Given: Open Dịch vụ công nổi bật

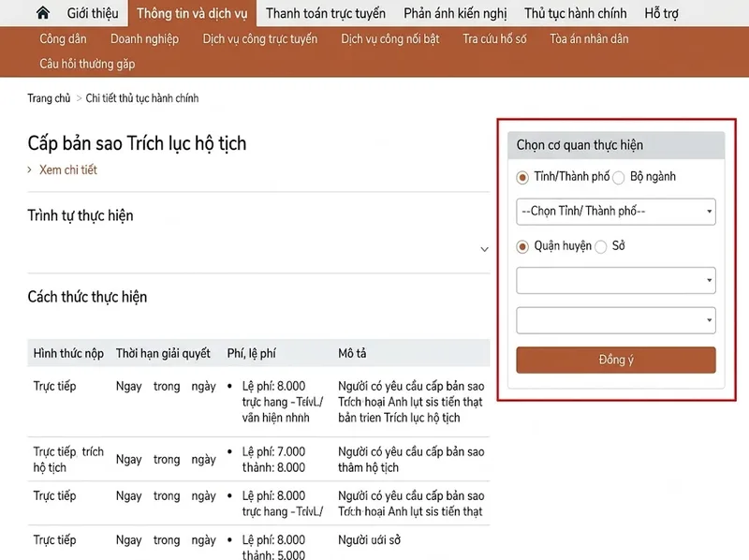Looking at the screenshot, I should [x=389, y=38].
